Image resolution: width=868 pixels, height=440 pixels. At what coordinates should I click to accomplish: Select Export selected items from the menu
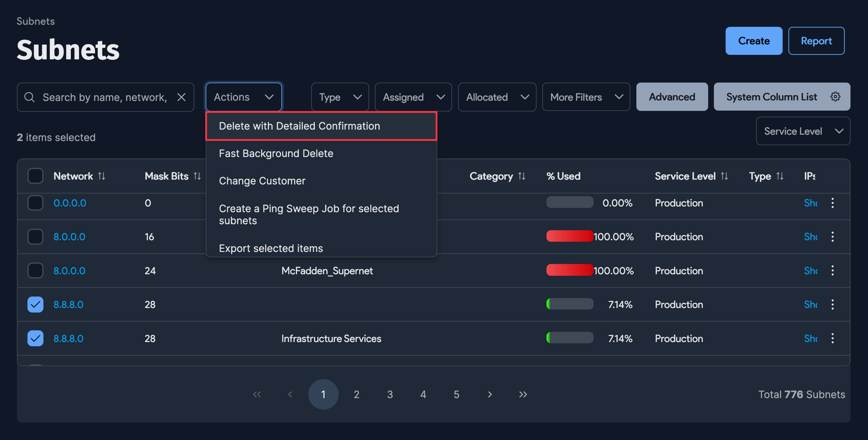tap(271, 248)
